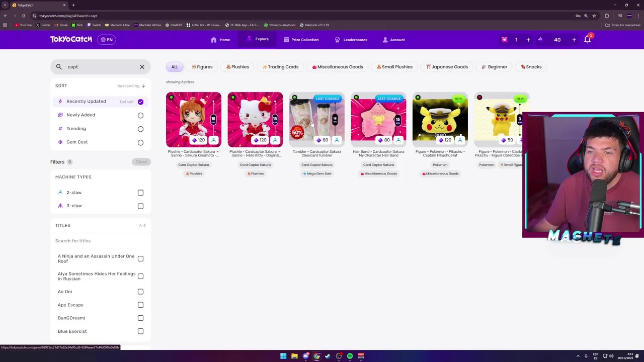Screen dimensions: 644x362
Task: Add tickets with the plus next to 1
Action: pyautogui.click(x=528, y=40)
